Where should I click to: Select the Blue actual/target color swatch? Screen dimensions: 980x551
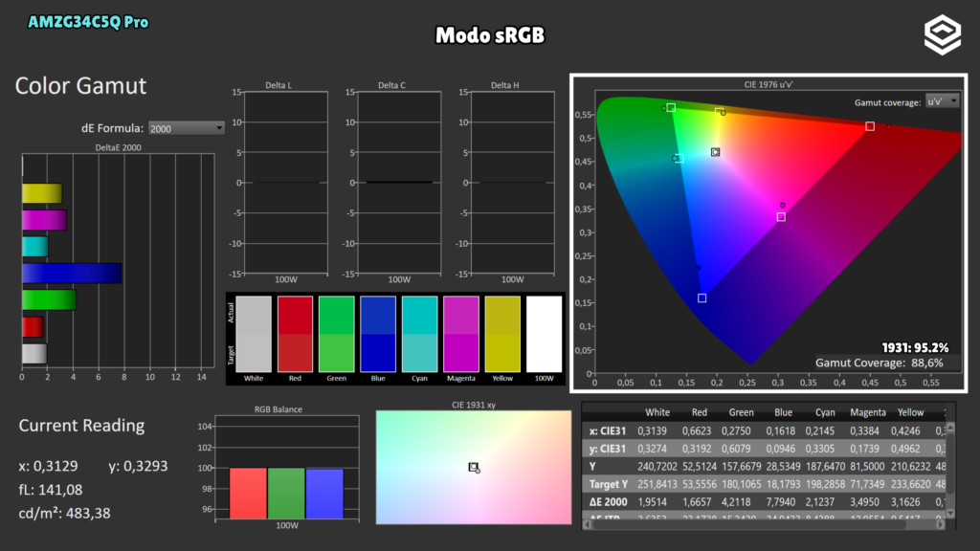378,334
